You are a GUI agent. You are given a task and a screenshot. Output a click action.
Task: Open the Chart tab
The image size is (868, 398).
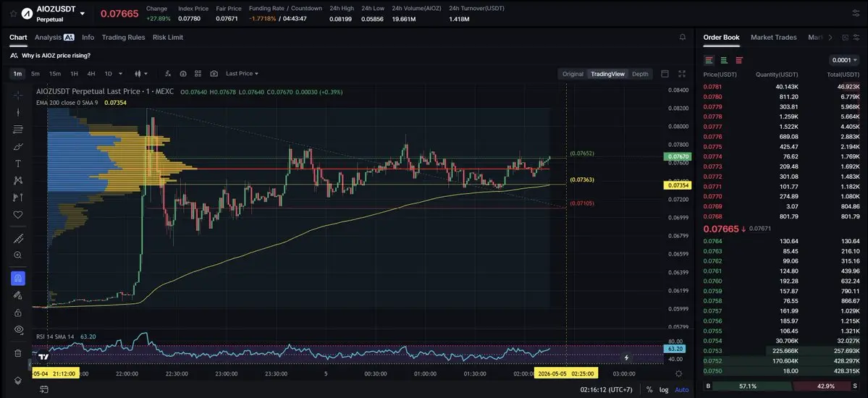18,37
